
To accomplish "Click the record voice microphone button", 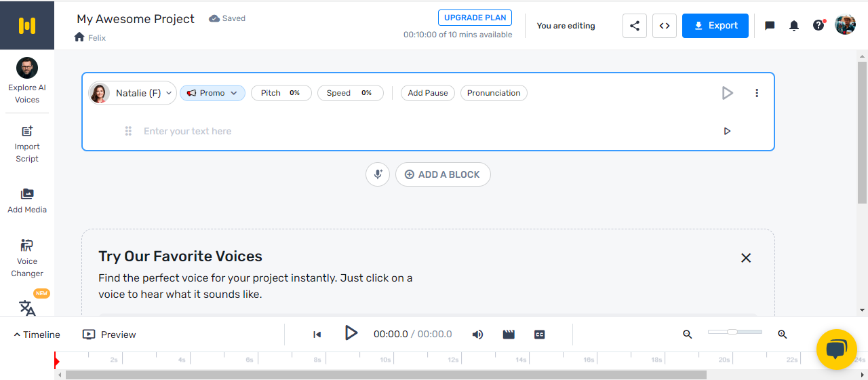I will point(378,174).
